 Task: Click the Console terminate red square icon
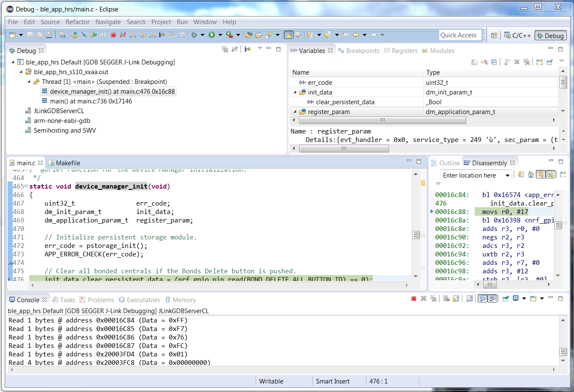[414, 299]
